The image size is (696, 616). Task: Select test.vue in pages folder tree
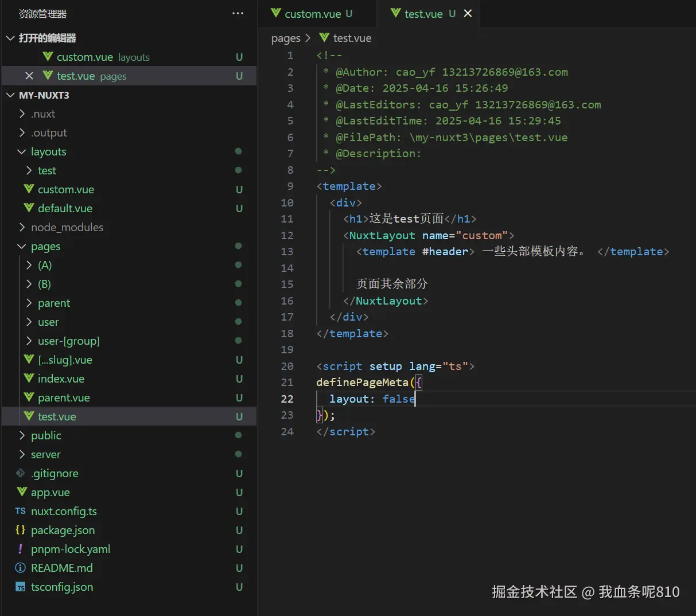point(129,416)
